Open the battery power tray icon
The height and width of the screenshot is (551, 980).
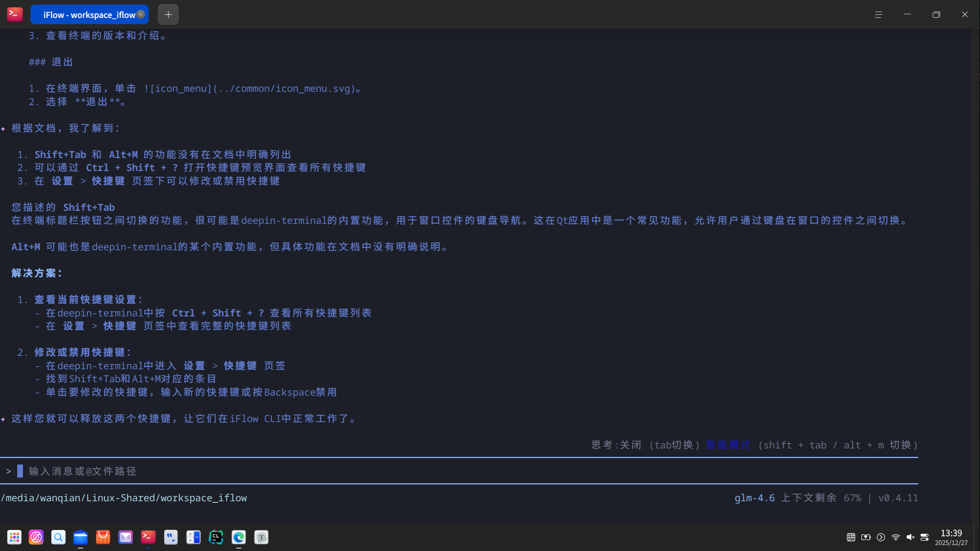[x=866, y=537]
